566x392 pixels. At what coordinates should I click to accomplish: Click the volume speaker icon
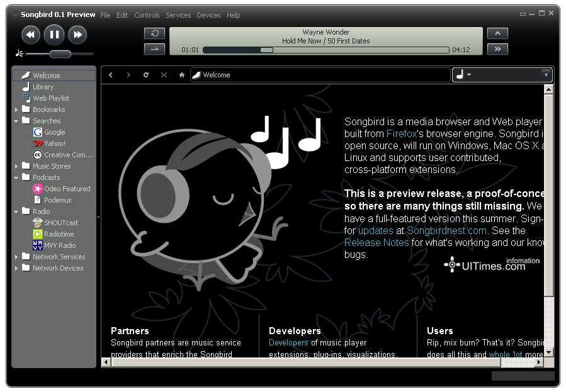pos(20,53)
